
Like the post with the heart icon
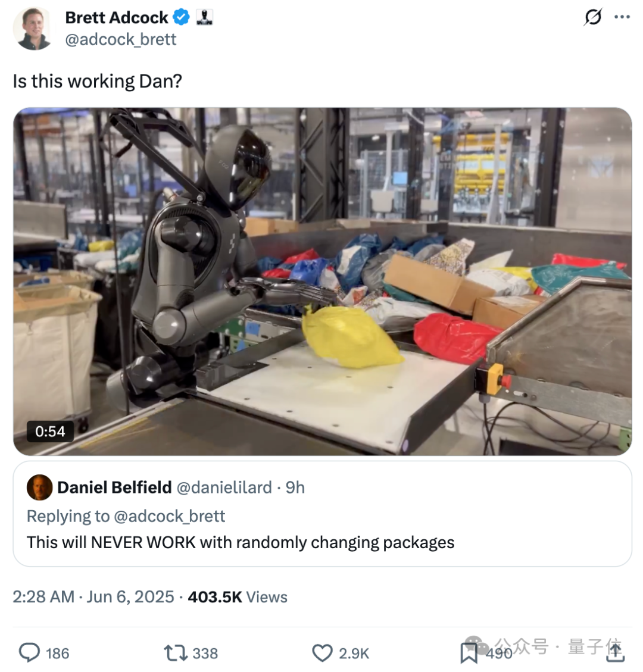click(322, 653)
